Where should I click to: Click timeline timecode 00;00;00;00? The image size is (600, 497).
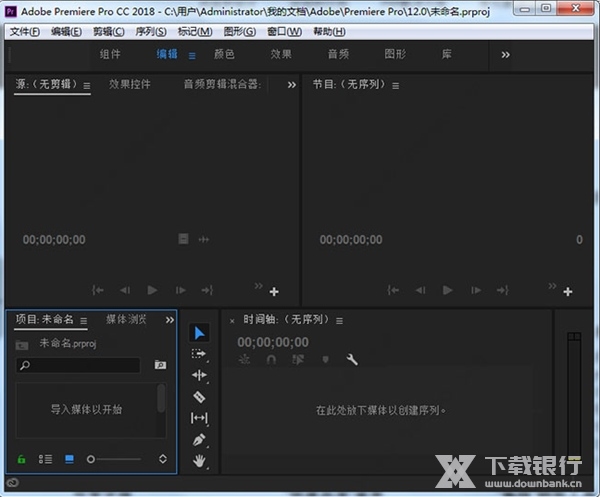(x=273, y=342)
